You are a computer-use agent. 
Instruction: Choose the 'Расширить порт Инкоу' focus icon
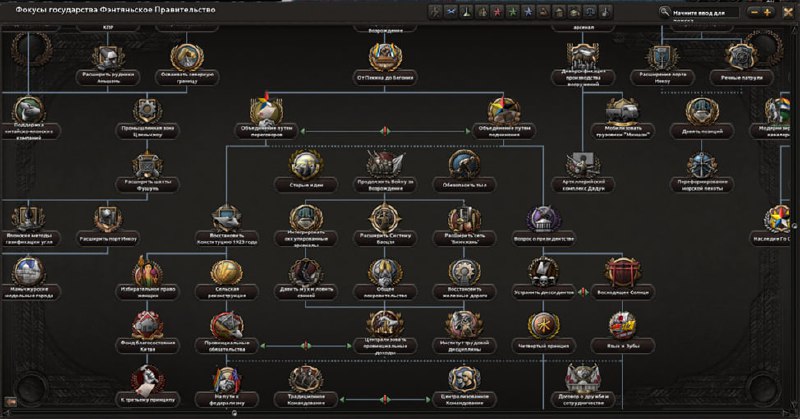[x=108, y=218]
